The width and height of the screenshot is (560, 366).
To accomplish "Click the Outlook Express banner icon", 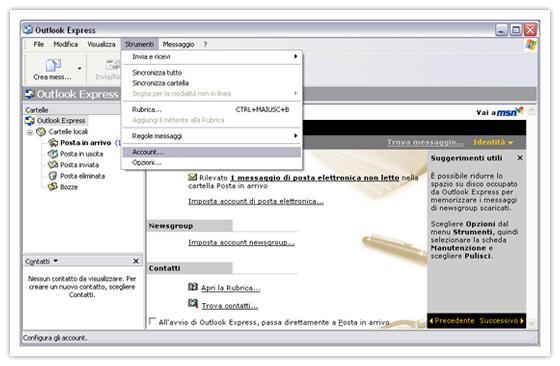I will (30, 94).
